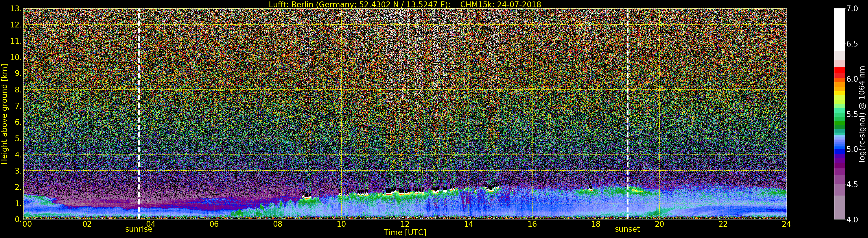Click the white top segment of the colorbar
Image resolution: width=868 pixels, height=238 pixels.
pyautogui.click(x=839, y=30)
